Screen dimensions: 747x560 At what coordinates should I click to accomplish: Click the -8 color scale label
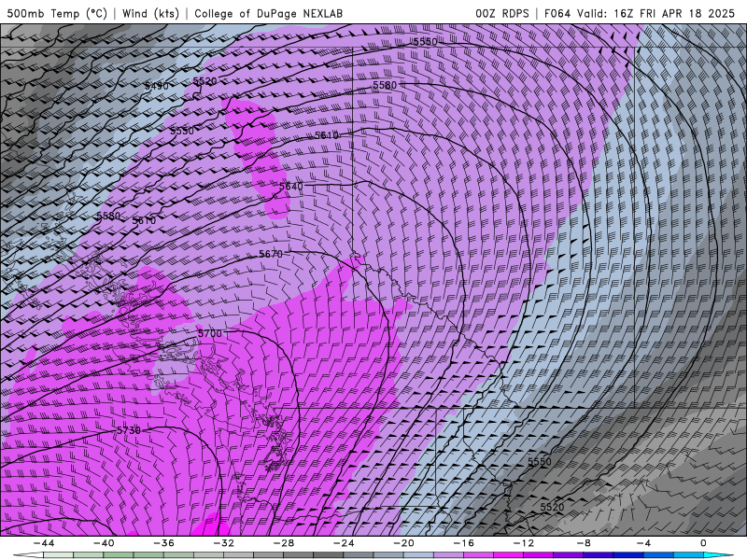pyautogui.click(x=584, y=543)
